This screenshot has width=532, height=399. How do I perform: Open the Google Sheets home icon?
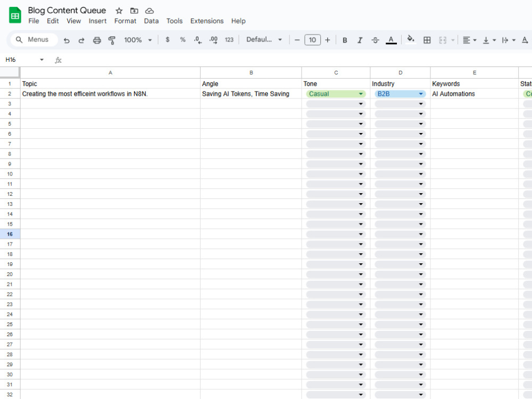[15, 15]
